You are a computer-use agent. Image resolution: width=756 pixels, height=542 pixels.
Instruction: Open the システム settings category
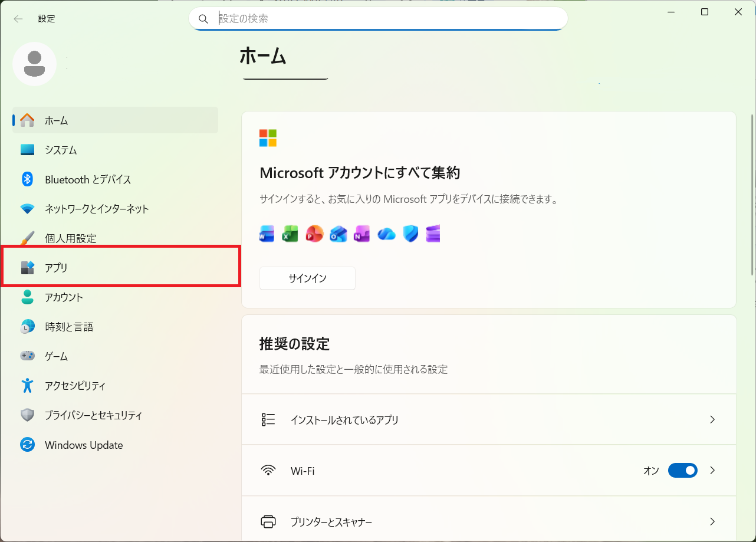click(x=116, y=150)
